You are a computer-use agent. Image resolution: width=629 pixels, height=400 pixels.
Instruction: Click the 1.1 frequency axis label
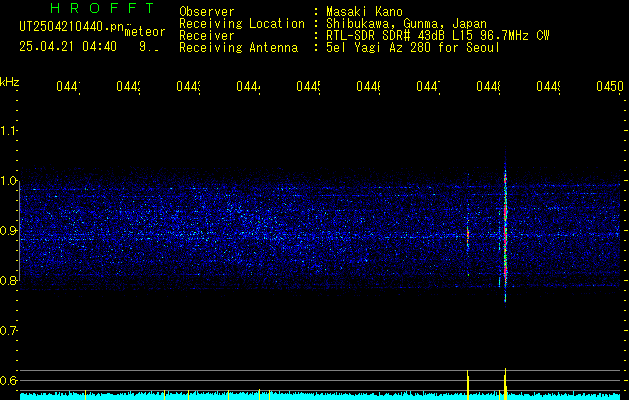(8, 131)
